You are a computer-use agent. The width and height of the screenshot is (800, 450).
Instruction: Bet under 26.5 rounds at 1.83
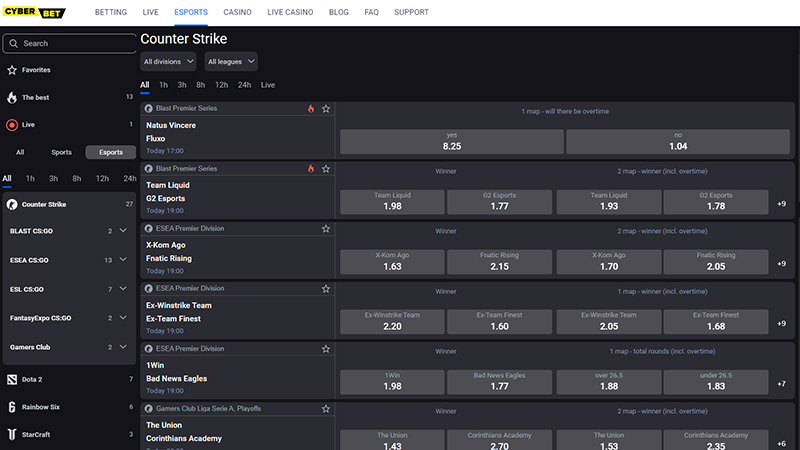click(716, 382)
